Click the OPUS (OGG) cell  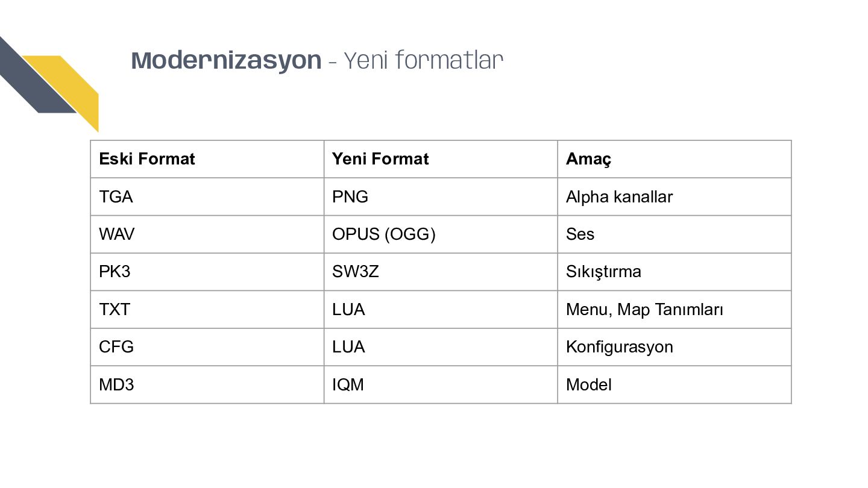[441, 234]
